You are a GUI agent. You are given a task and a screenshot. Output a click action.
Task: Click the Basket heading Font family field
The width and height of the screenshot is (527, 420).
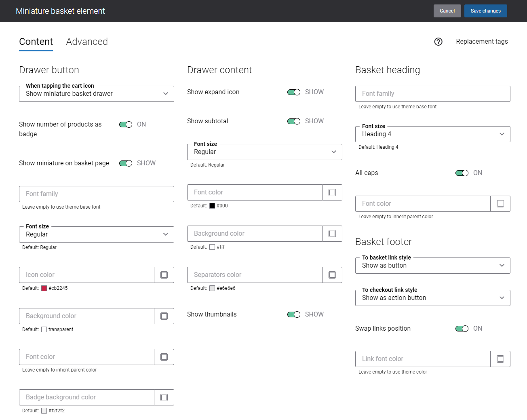coord(432,94)
